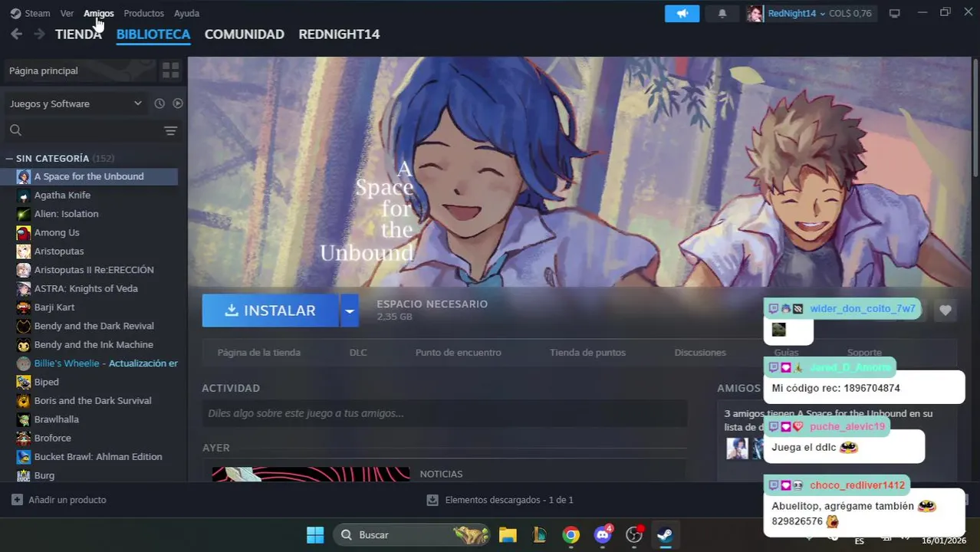Screen dimensions: 980x552
Task: Click the Página principal button
Action: click(80, 71)
